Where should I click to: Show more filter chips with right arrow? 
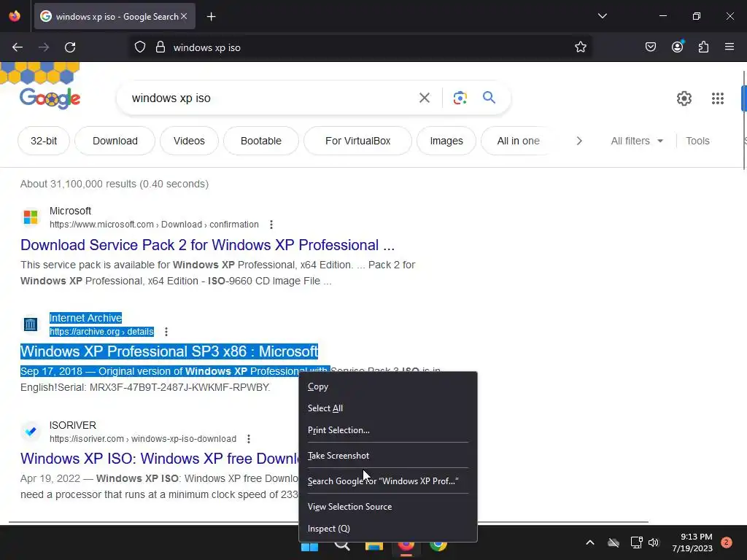[578, 141]
